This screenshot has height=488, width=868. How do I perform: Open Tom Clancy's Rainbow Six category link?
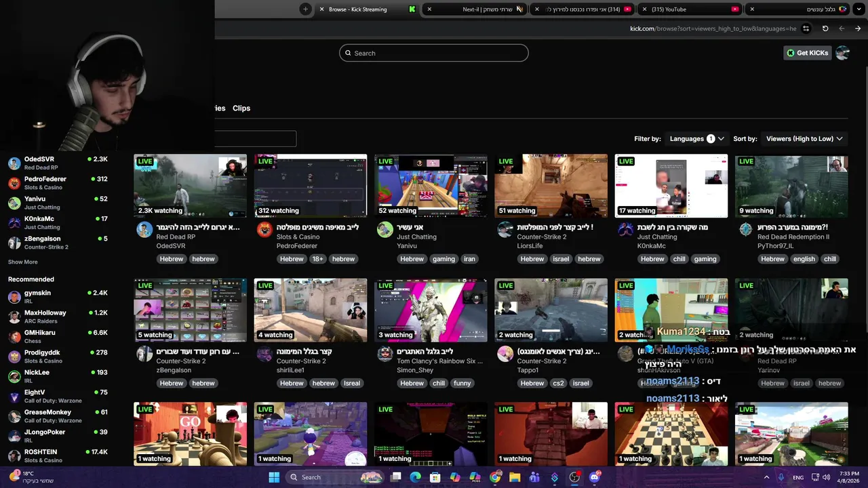click(440, 361)
